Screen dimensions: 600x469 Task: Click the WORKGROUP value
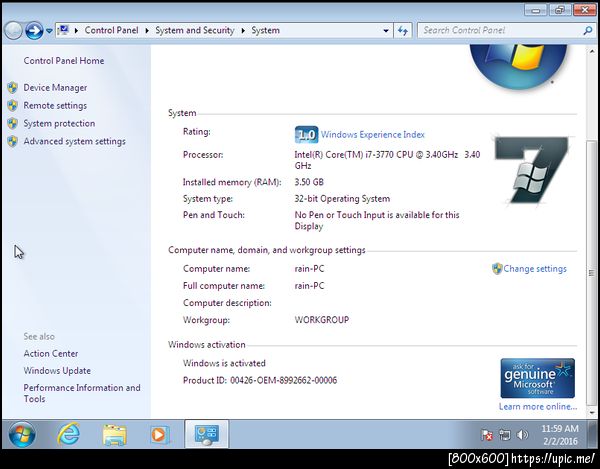tap(322, 320)
